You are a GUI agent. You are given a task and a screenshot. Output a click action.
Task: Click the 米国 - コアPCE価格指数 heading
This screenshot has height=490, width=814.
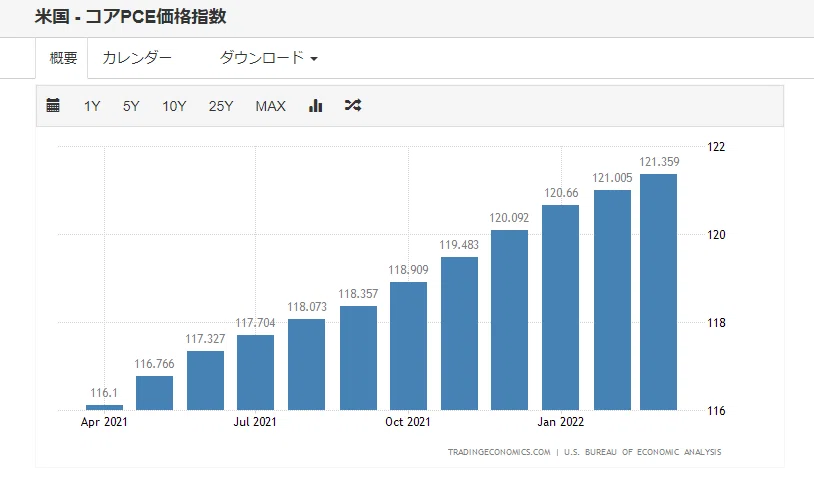[131, 17]
